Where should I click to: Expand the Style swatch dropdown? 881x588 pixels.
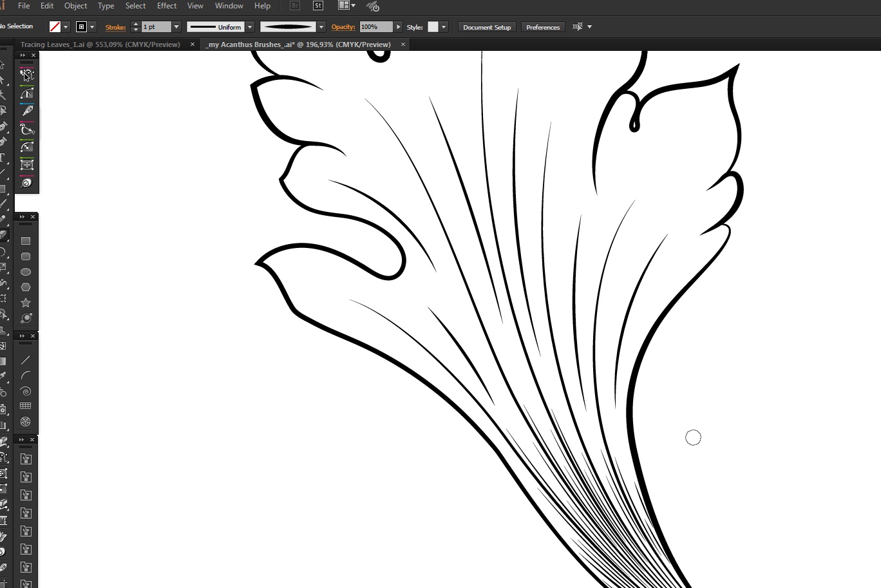point(444,27)
